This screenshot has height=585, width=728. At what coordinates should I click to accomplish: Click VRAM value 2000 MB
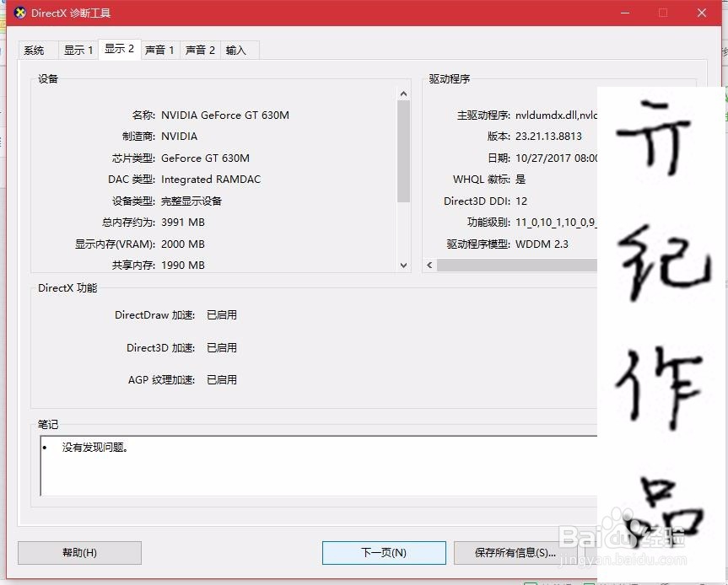coord(183,244)
